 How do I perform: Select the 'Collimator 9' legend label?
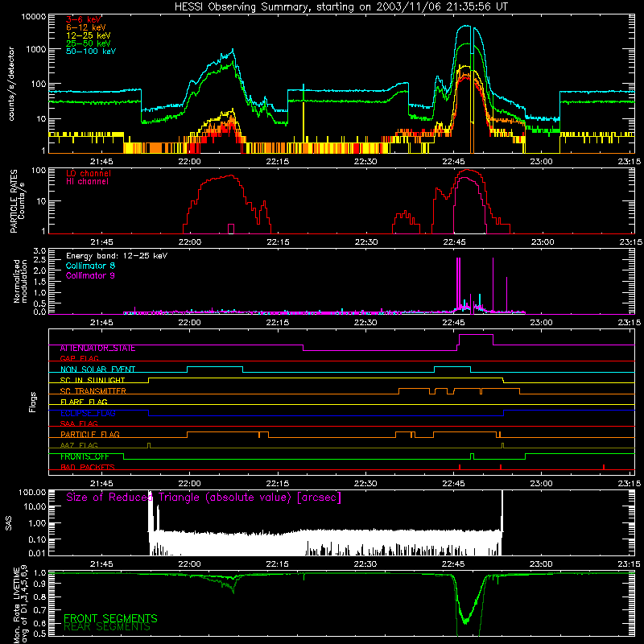pyautogui.click(x=90, y=275)
